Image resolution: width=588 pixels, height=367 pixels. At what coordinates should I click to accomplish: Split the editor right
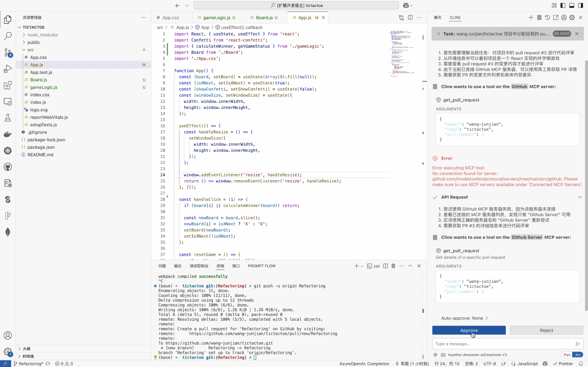410,18
